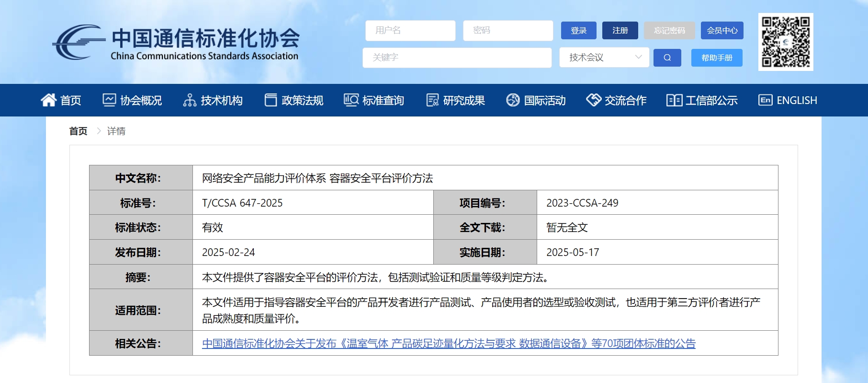
Task: Switch to the ENGLISH site version
Action: click(x=788, y=100)
